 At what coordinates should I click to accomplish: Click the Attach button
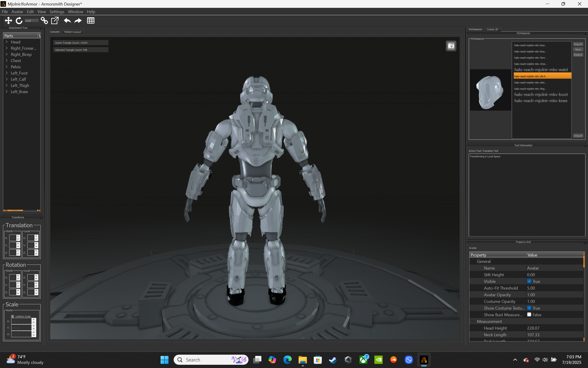click(578, 136)
